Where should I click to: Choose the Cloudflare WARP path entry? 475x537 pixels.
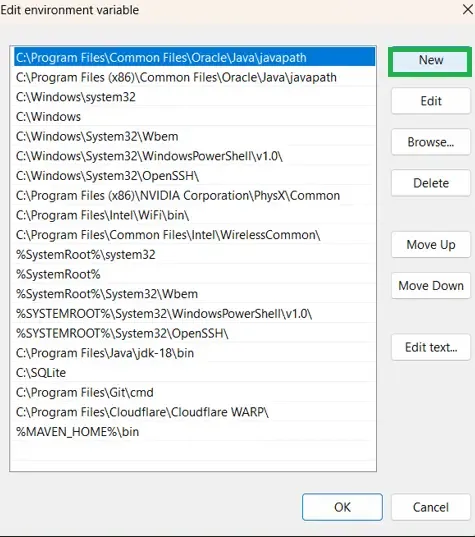coord(193,412)
